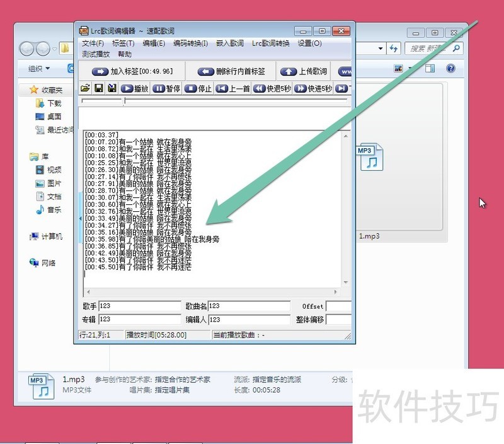Click the lyric line at [00:25.25]
504x444 pixels.
pyautogui.click(x=138, y=163)
